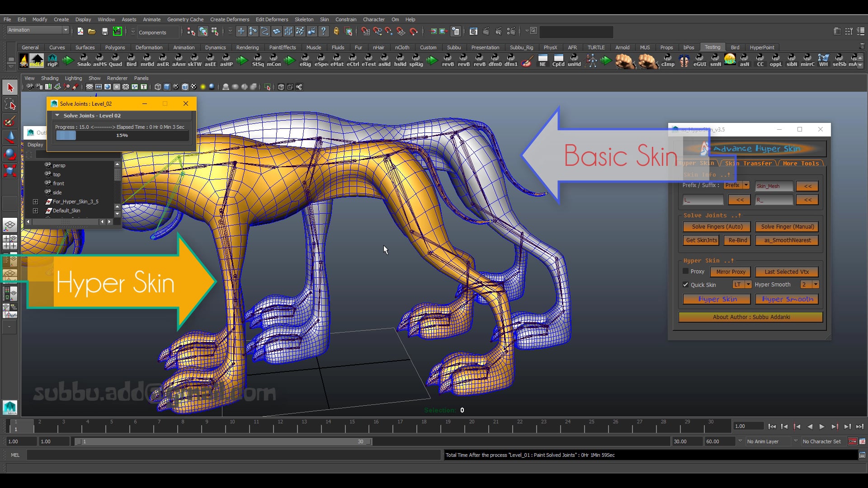Screen dimensions: 868x488
Task: Click the Solve Fingers (Auto) button
Action: (x=717, y=227)
